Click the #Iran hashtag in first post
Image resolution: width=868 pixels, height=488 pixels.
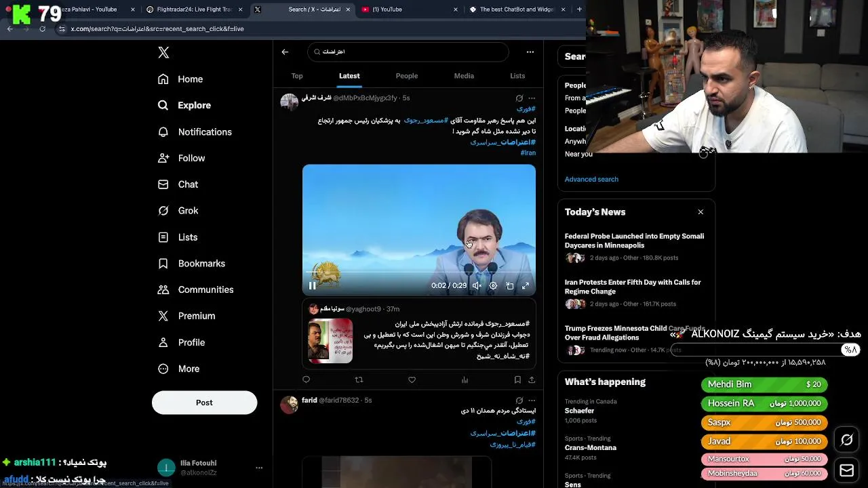[x=528, y=153]
